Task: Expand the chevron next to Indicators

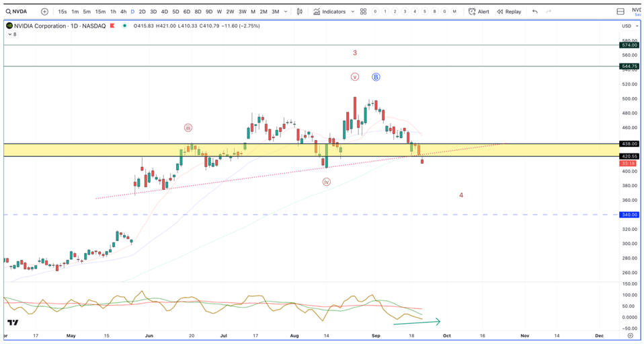Action: (352, 11)
